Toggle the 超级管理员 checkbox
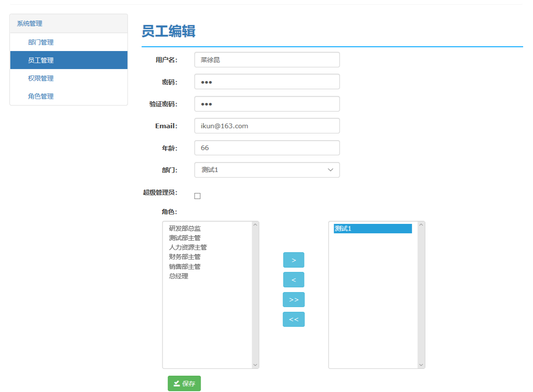 197,195
